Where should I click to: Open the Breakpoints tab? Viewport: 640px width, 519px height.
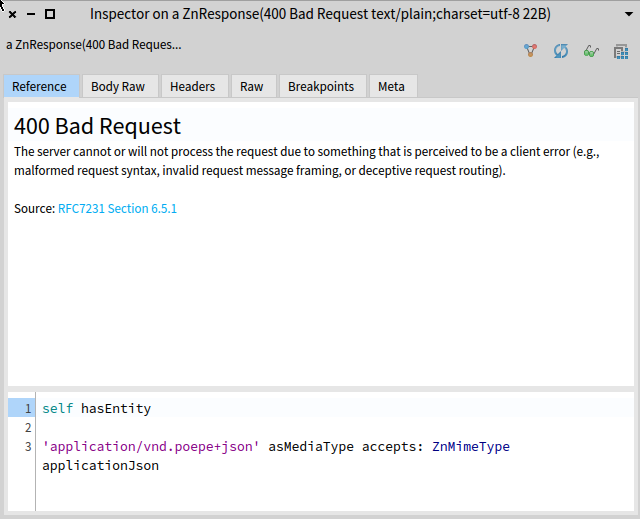pos(322,86)
